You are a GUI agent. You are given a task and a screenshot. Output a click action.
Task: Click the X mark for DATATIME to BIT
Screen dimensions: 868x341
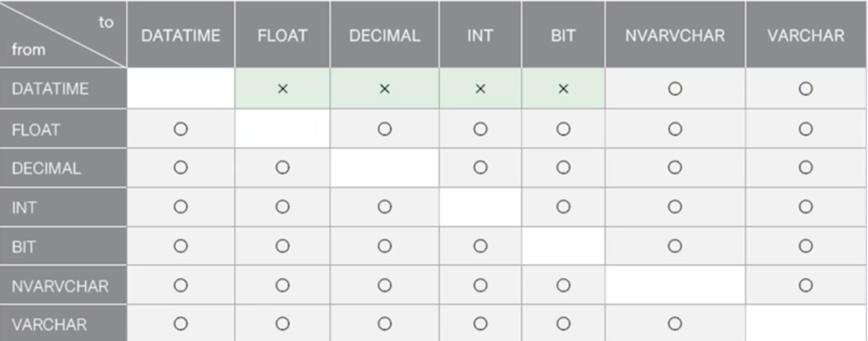tap(563, 89)
